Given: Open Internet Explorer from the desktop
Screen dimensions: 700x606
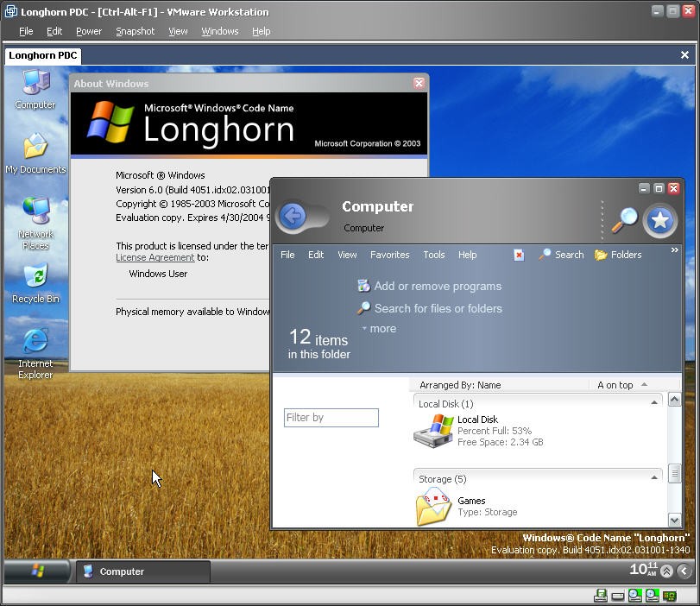Looking at the screenshot, I should (35, 342).
